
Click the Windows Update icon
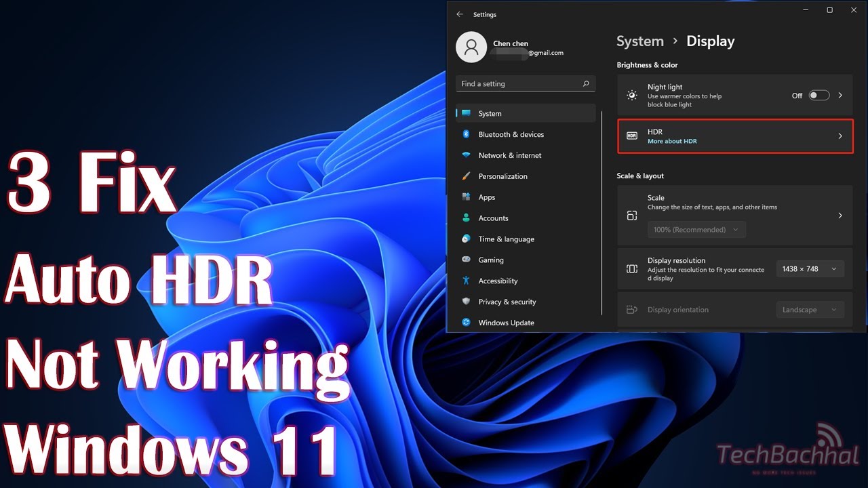click(x=466, y=323)
